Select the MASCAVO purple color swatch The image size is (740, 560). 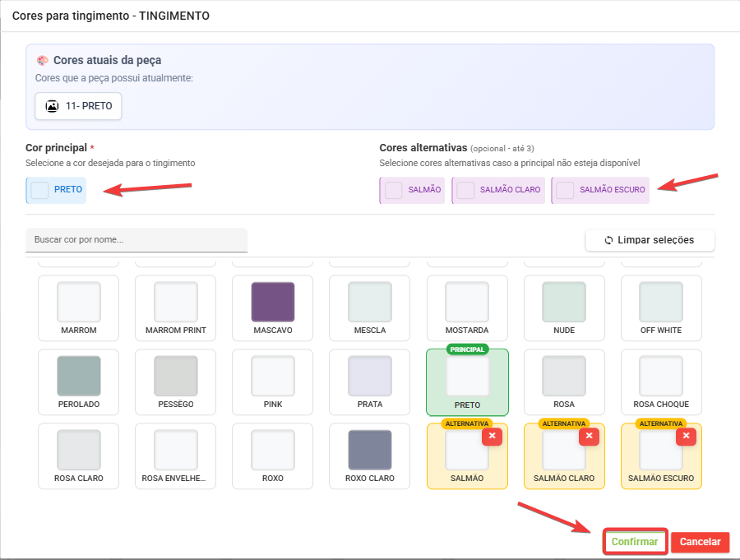pos(273,302)
